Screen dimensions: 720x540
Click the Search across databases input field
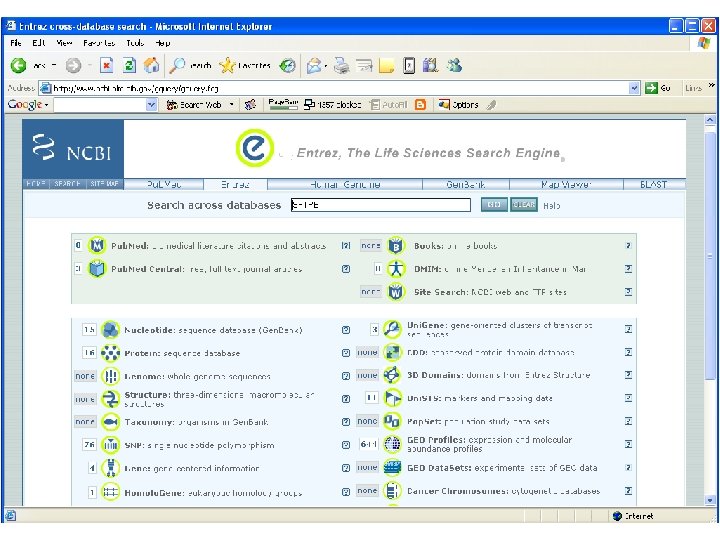click(381, 205)
